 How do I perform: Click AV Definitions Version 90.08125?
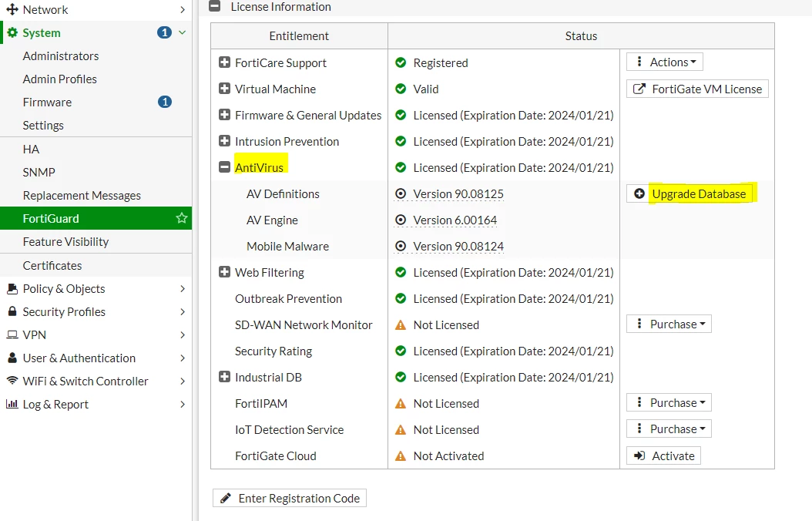pyautogui.click(x=458, y=193)
